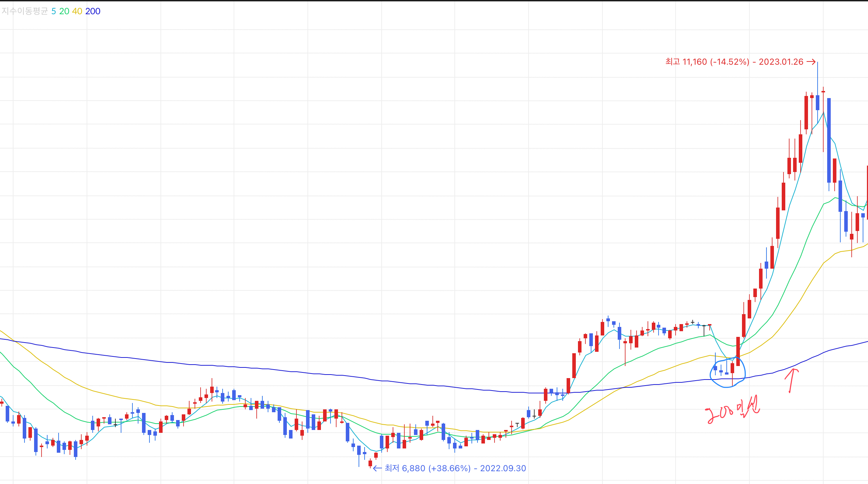Click the red candle at the 2022.09.30 low

pyautogui.click(x=370, y=463)
